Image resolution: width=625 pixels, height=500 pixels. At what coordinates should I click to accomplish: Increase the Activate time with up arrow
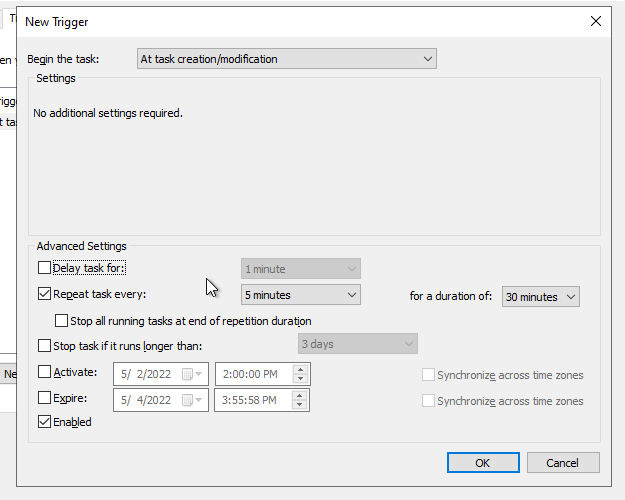point(300,369)
